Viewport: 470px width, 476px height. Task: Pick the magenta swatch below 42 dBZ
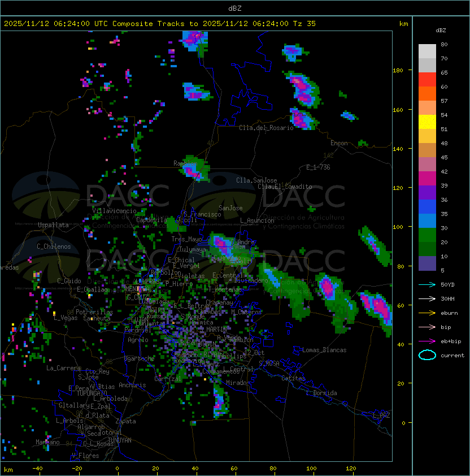click(427, 179)
